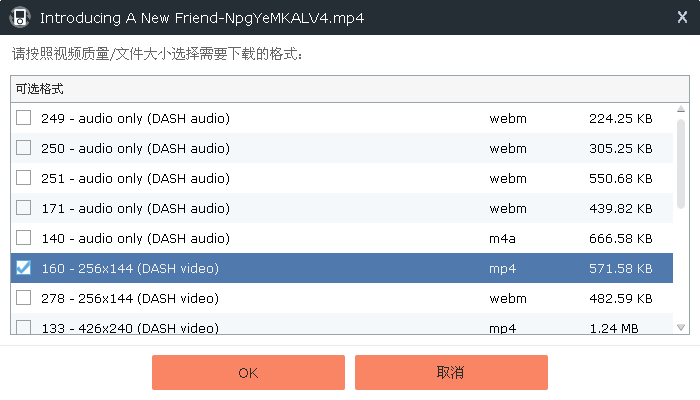Click the format list scrollbar thumb

click(x=681, y=163)
